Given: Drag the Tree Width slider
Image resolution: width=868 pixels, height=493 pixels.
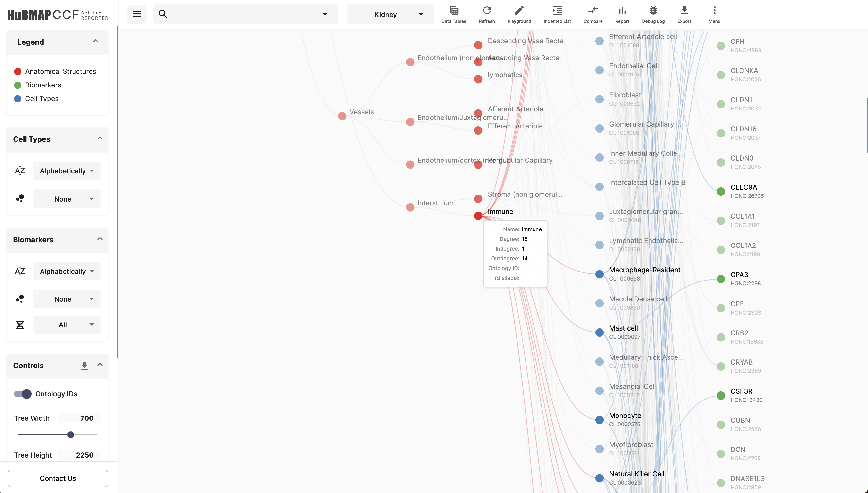Looking at the screenshot, I should [x=70, y=434].
